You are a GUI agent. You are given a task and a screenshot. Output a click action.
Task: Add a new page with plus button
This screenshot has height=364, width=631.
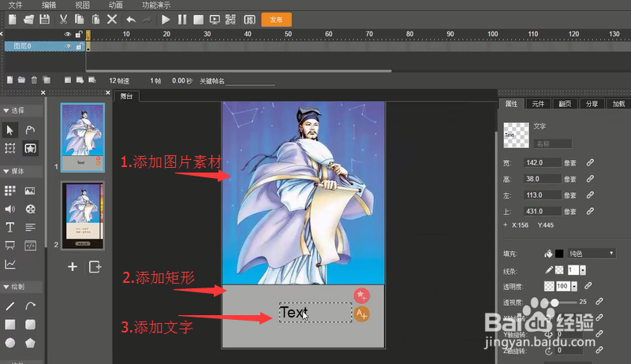coord(73,267)
